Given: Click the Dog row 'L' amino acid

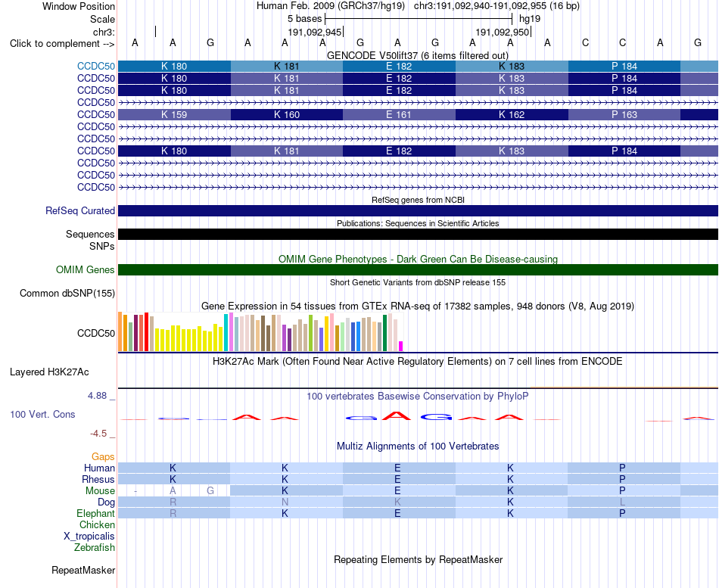Looking at the screenshot, I should click(x=622, y=502).
